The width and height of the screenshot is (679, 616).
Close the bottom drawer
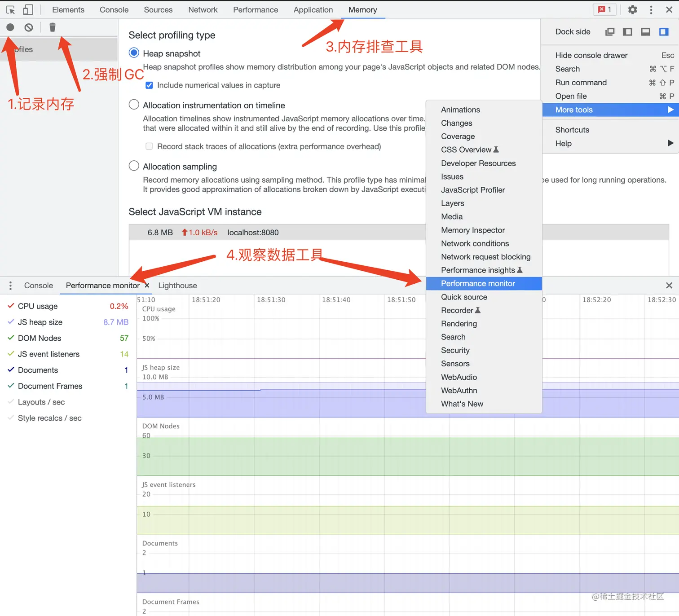(669, 286)
